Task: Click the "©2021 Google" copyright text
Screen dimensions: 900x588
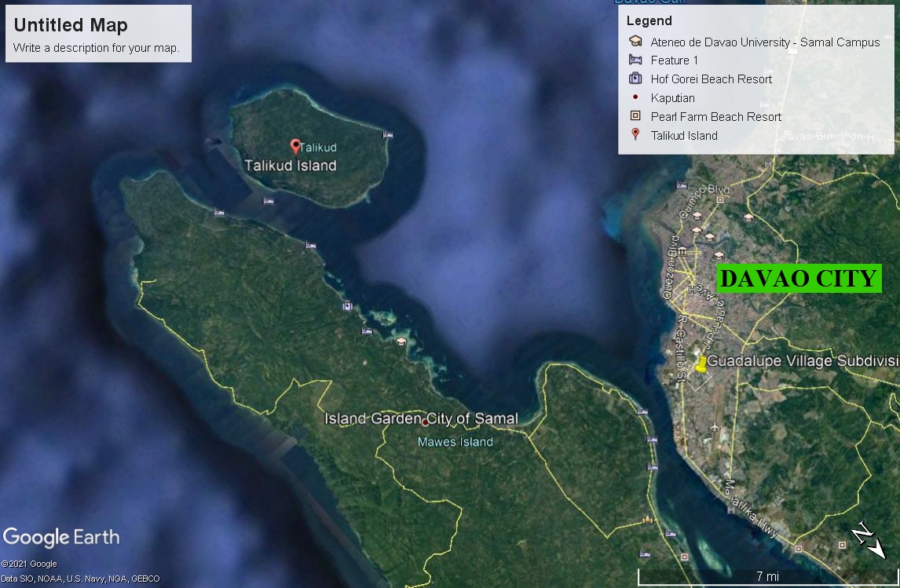Action: pos(29,564)
